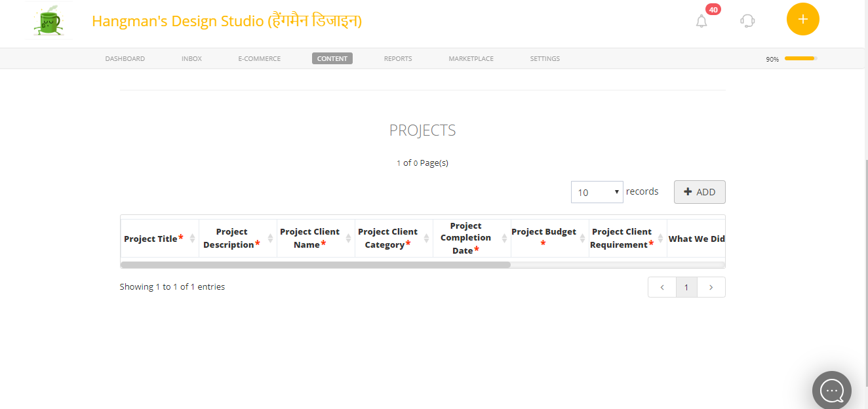Switch to the Reports tab
Screen dimensions: 868x409
[x=397, y=58]
